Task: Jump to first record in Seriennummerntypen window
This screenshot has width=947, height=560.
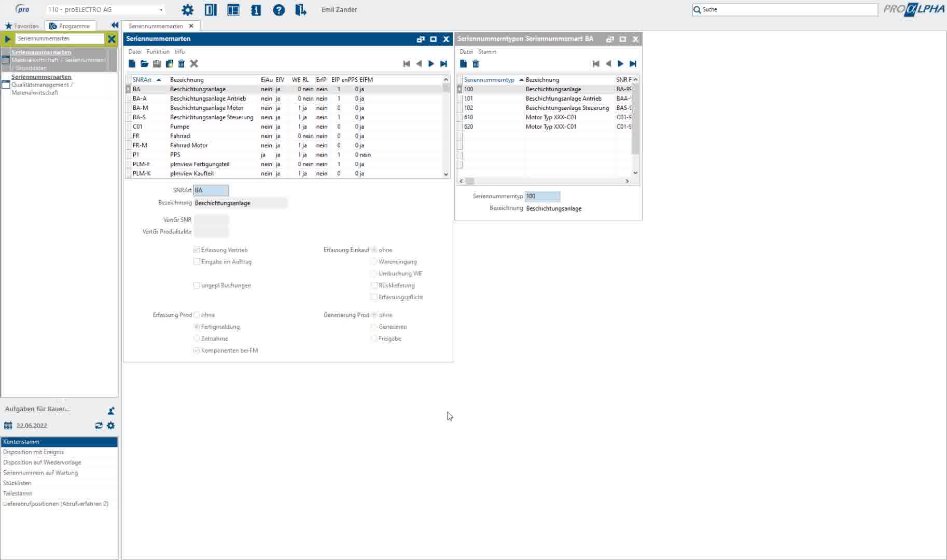Action: pyautogui.click(x=596, y=64)
